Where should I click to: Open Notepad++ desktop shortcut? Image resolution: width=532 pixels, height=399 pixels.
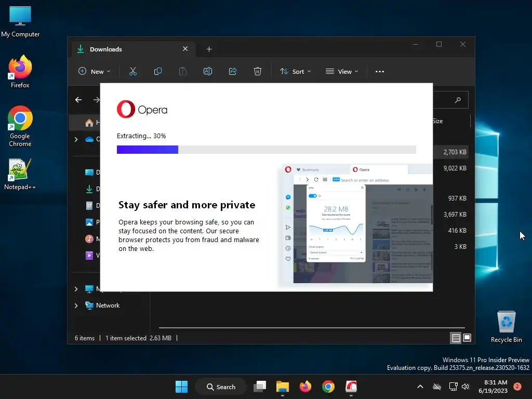pyautogui.click(x=20, y=174)
